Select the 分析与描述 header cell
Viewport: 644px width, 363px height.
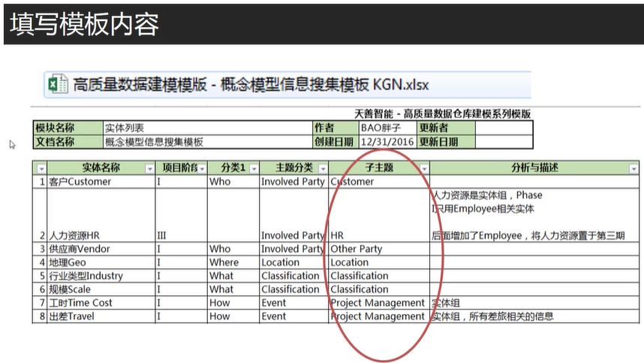pos(534,168)
